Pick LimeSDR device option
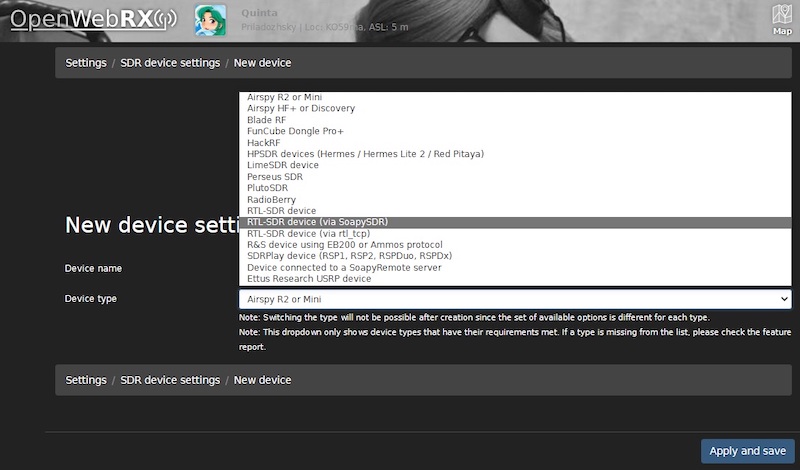Screen dimensions: 800x470 515,165
